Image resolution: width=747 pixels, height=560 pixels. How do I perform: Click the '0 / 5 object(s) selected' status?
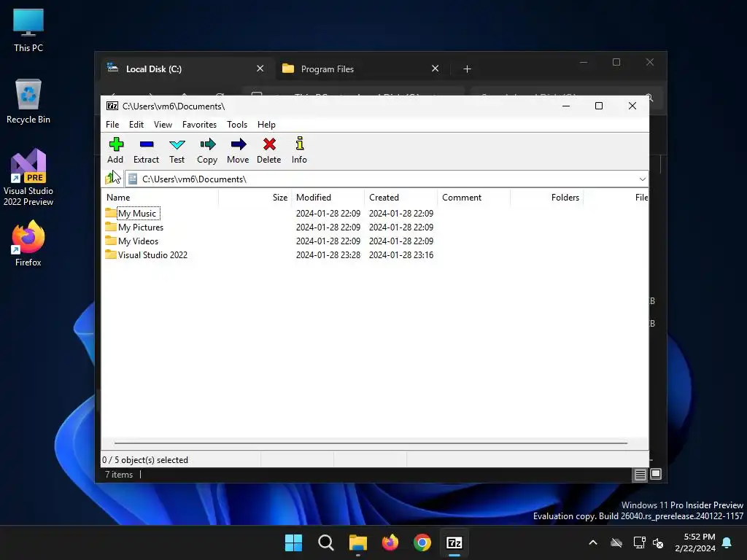(x=145, y=460)
